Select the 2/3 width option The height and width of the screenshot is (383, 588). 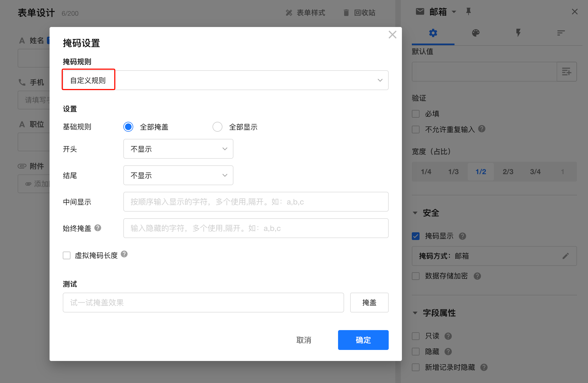(x=508, y=172)
